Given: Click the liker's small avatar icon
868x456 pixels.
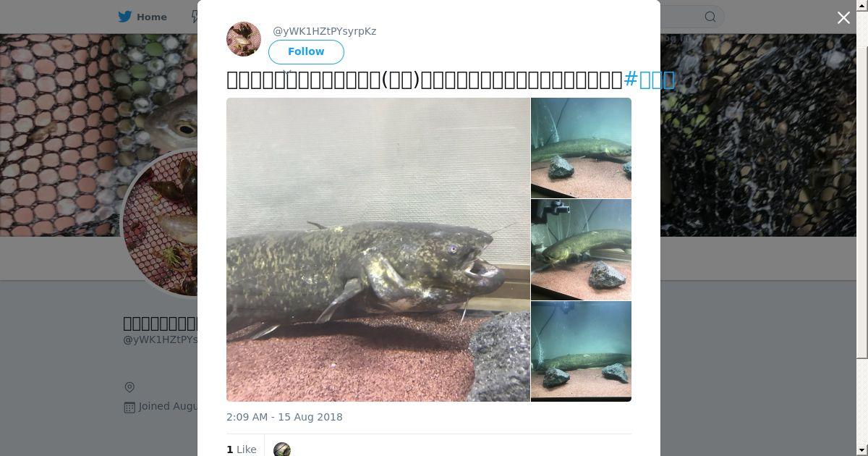Looking at the screenshot, I should [x=282, y=449].
